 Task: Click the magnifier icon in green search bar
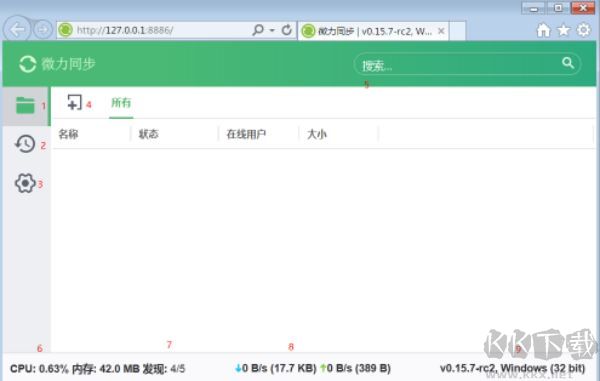click(x=568, y=63)
